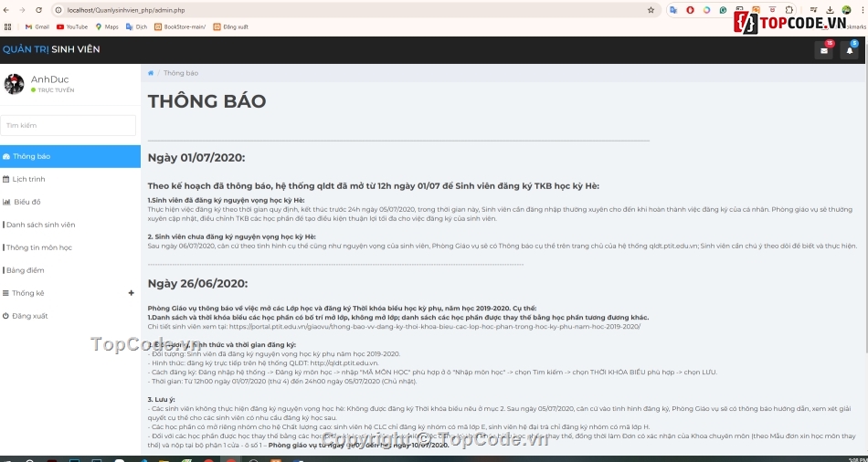Click the Ngày 26/06/2020 heading
This screenshot has width=868, height=462.
[x=197, y=284]
